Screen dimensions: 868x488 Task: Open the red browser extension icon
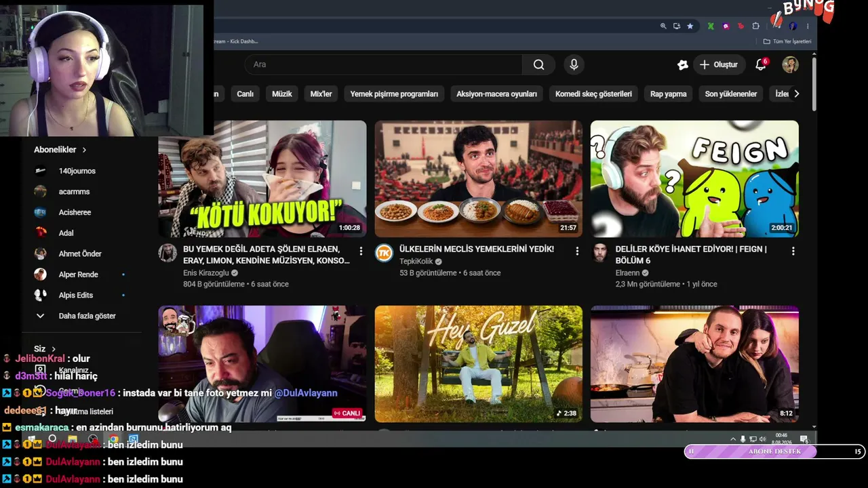point(741,26)
